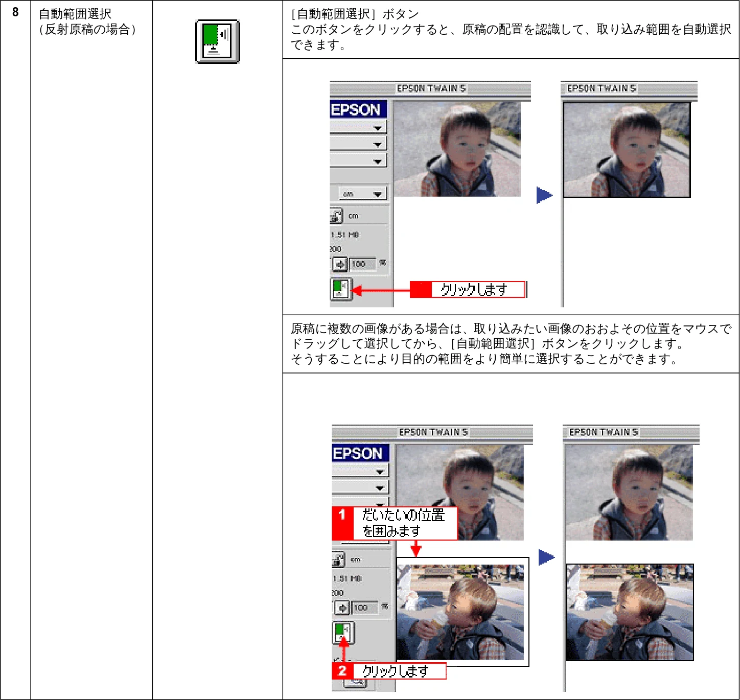Click the child portrait in the two-photo result window
The height and width of the screenshot is (700, 740).
click(630, 493)
